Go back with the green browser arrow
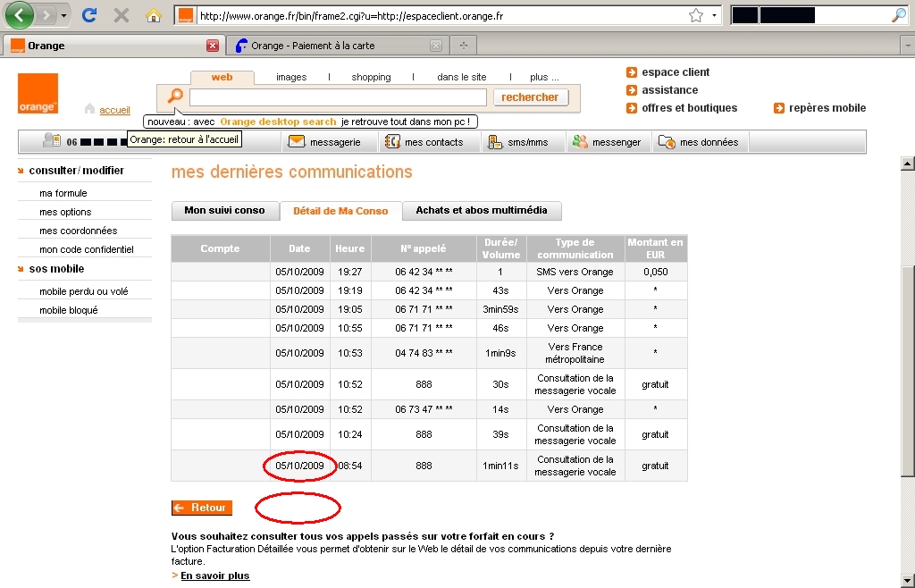 point(19,15)
